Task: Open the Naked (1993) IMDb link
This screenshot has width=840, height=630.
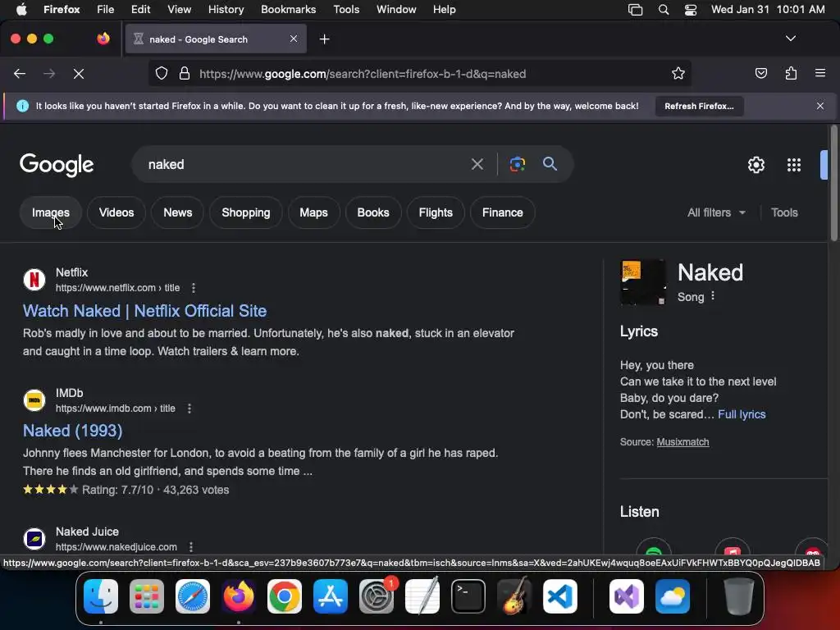Action: (x=72, y=431)
